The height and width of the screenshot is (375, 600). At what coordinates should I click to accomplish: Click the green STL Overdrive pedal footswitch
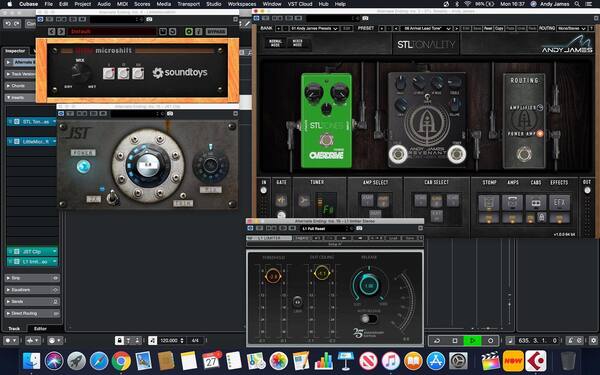pyautogui.click(x=326, y=140)
